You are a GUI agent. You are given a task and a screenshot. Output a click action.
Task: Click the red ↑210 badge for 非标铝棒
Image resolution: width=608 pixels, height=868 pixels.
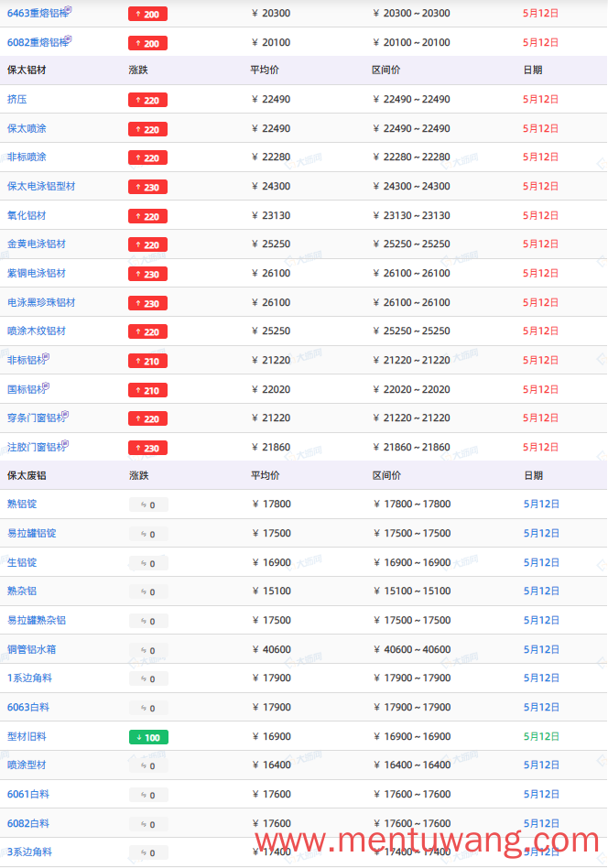(147, 361)
